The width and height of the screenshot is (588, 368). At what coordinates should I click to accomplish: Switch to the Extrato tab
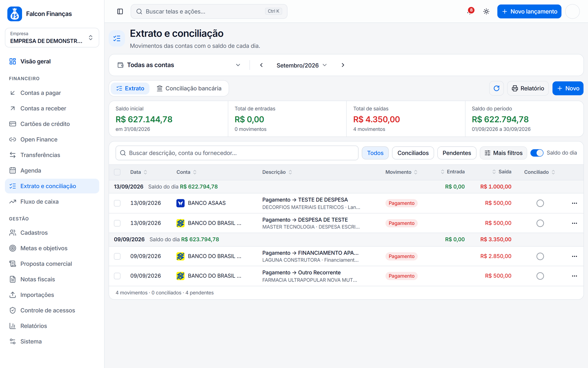click(130, 88)
